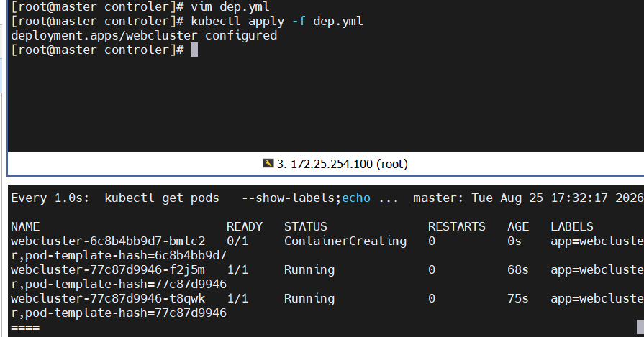Click the 'kubectl apply -f dep.yml' command text
644x337 pixels.
(277, 22)
